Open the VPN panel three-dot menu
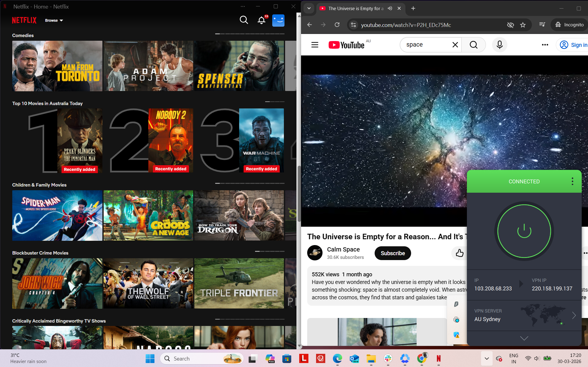Screen dimensions: 588x367 click(572, 181)
